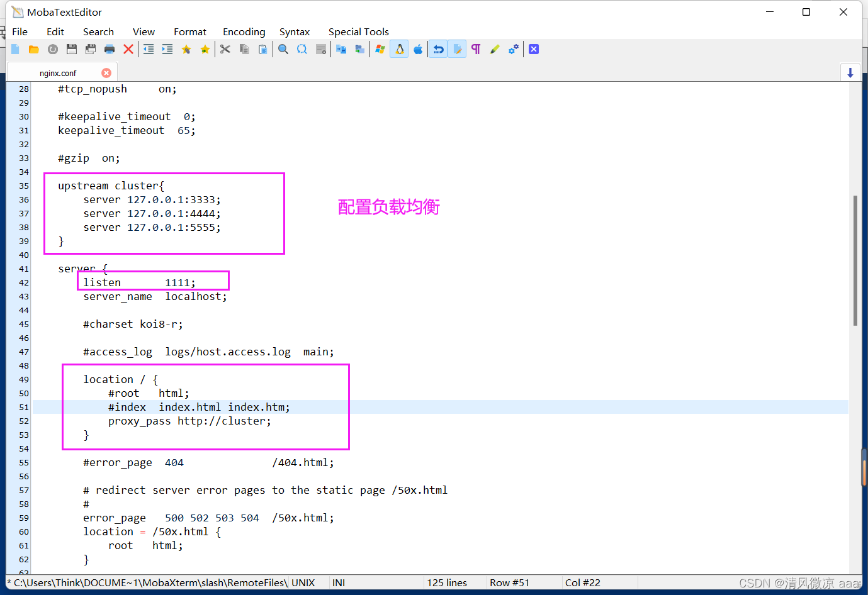Click '125 lines' in status bar
This screenshot has height=595, width=868.
tap(447, 582)
